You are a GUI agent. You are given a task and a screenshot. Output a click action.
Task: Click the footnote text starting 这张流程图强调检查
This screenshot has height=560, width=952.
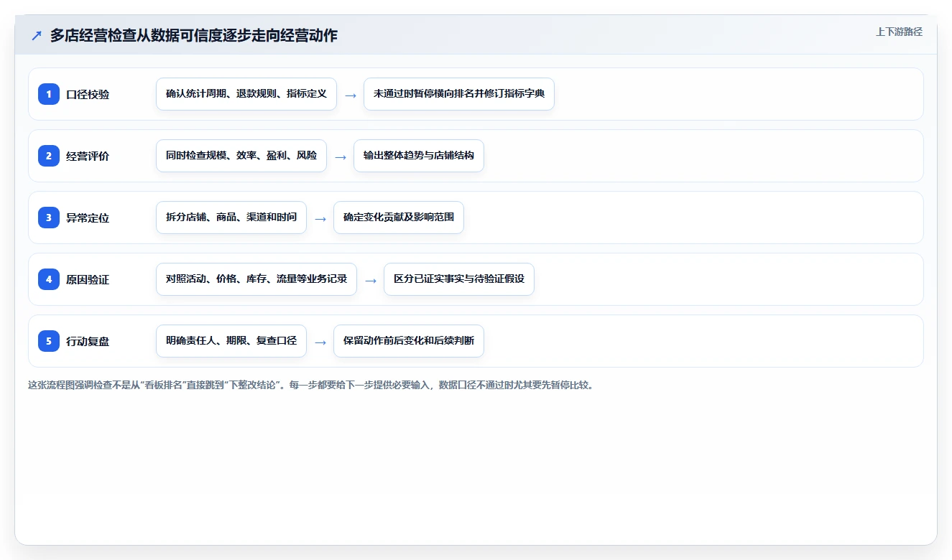pyautogui.click(x=313, y=385)
